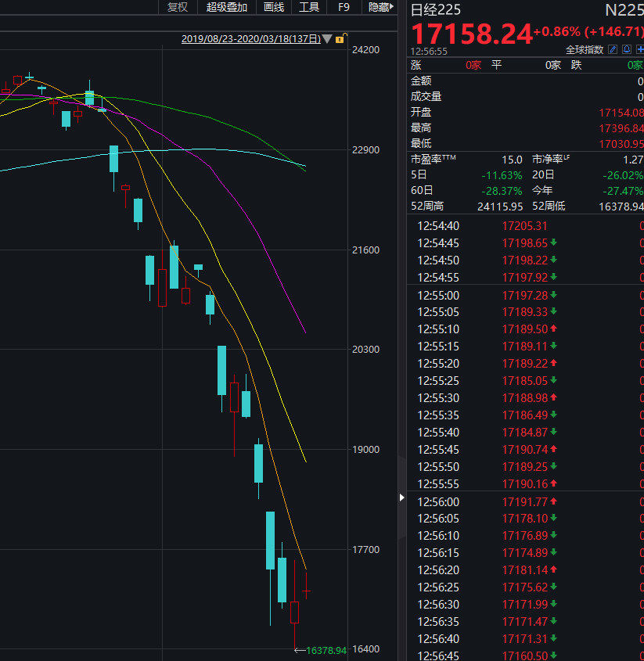Screen dimensions: 644x661
Task: Click the 19000 price axis label
Action: pyautogui.click(x=365, y=450)
